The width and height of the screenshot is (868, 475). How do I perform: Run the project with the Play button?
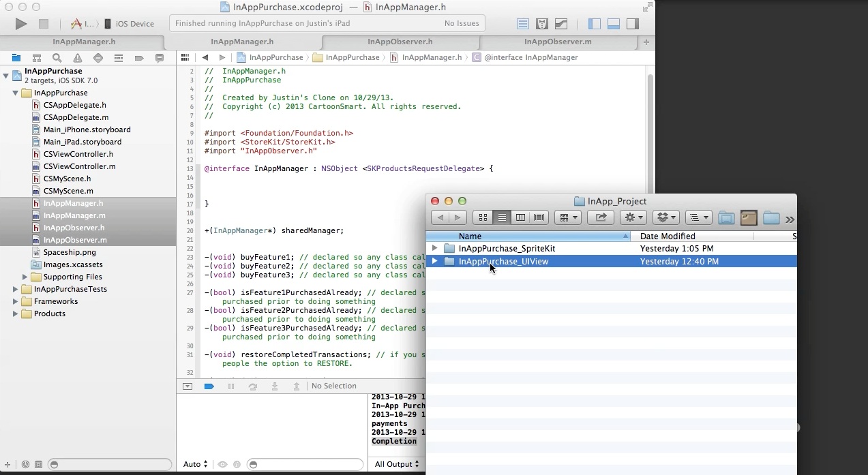(x=21, y=24)
